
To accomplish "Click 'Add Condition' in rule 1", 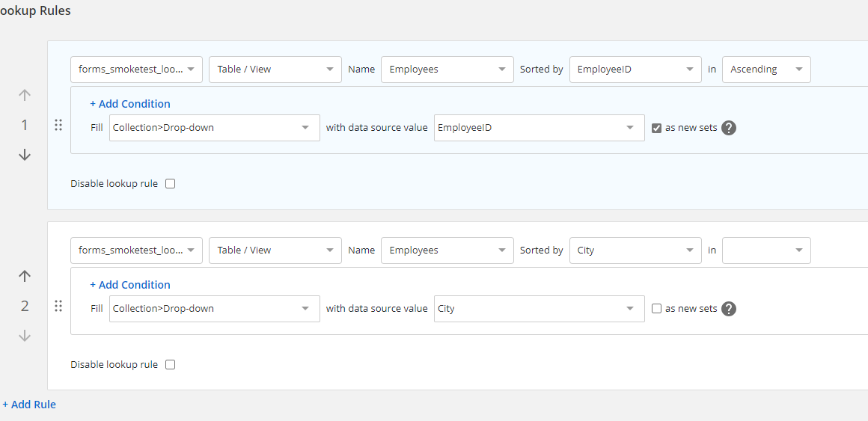I will tap(130, 104).
